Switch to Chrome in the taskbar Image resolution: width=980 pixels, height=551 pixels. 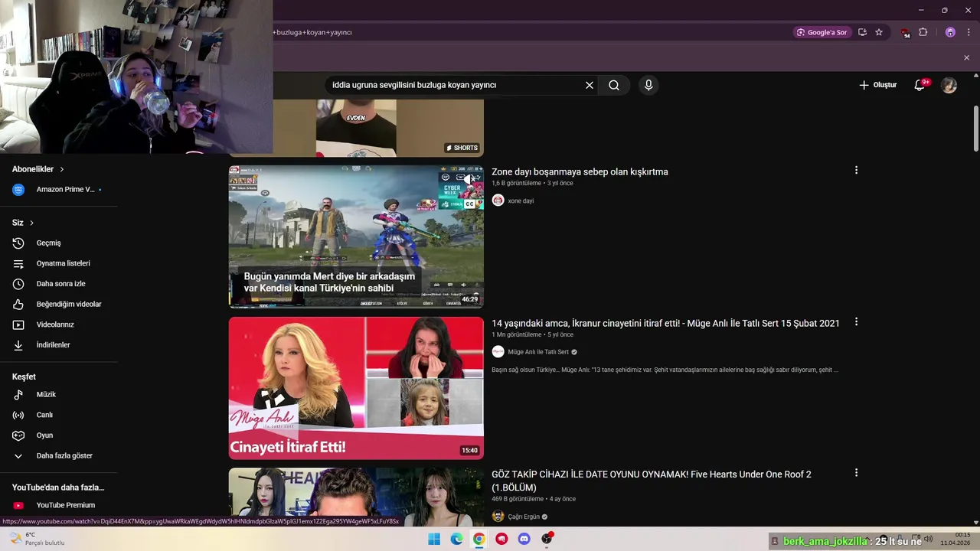[479, 539]
